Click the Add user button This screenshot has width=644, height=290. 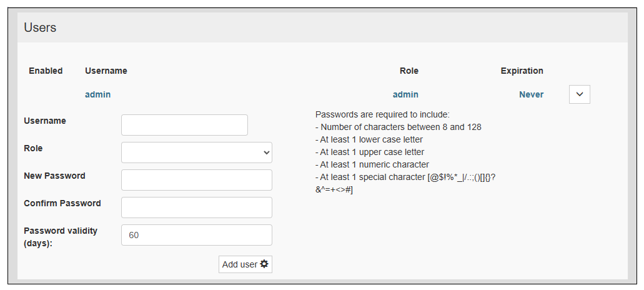240,264
